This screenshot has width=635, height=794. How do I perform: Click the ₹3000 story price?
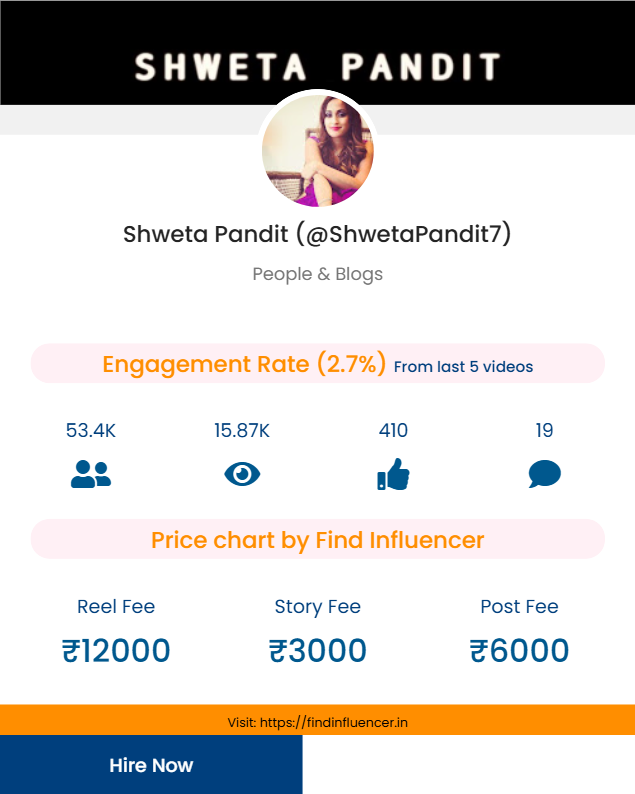pos(318,651)
